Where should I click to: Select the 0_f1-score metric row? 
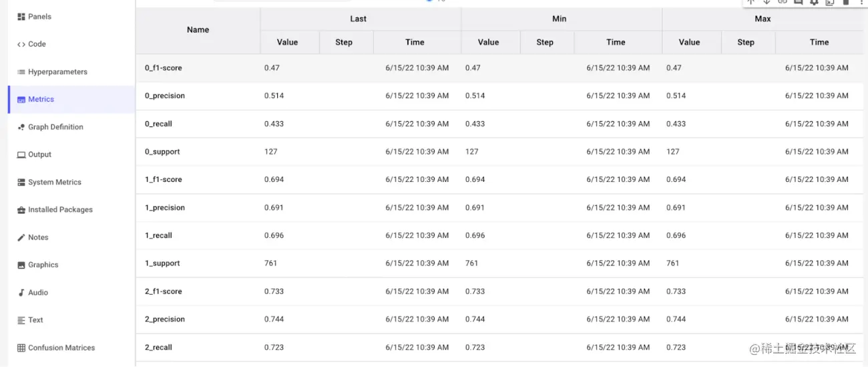click(x=164, y=68)
